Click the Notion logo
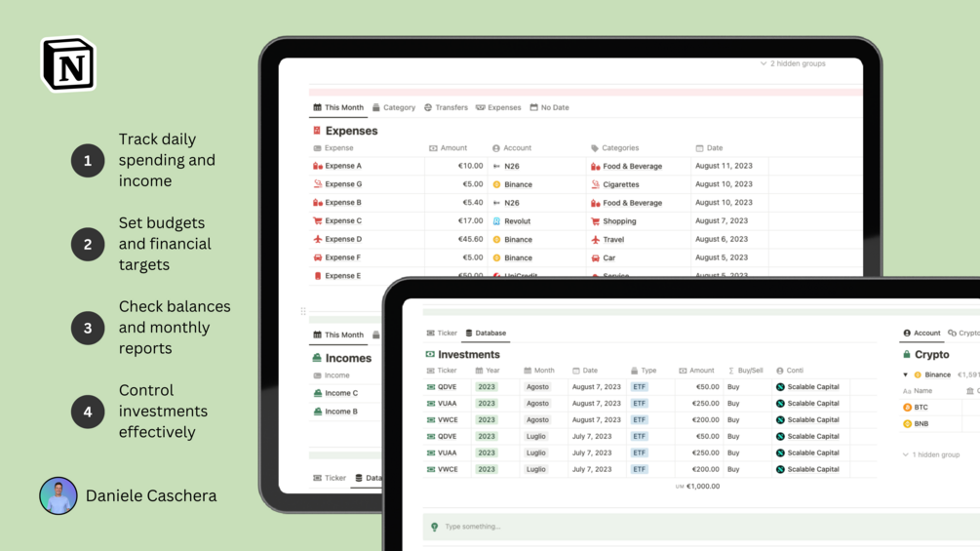 68,63
